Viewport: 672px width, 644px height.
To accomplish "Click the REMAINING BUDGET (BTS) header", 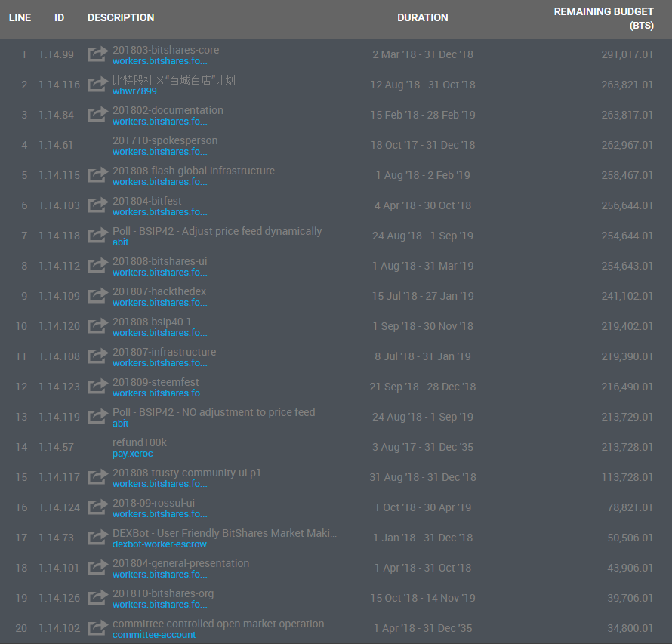I will click(x=603, y=18).
